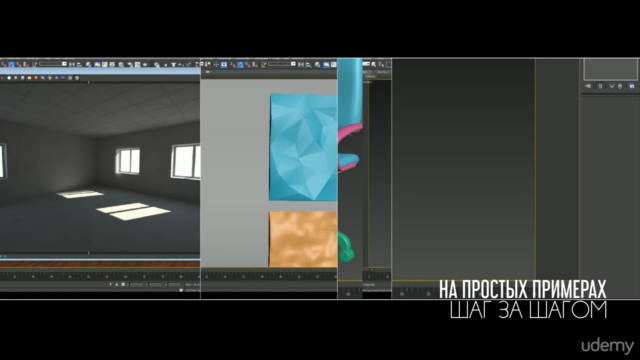This screenshot has width=640, height=360.
Task: Toggle the Ribbon in the room-render window
Action: (97, 64)
